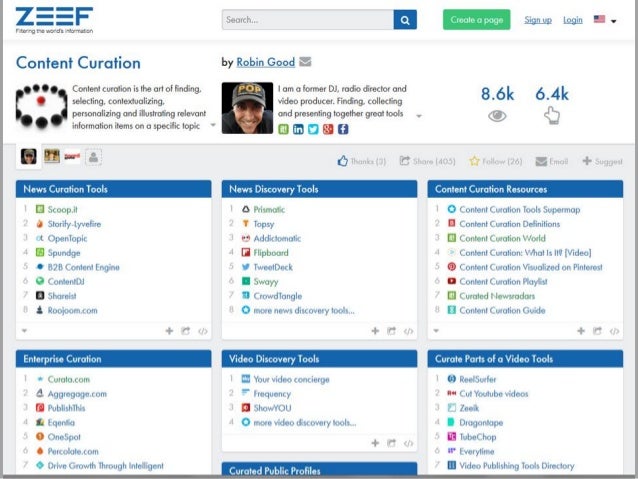This screenshot has width=638, height=479.
Task: Open more news discovery tools link
Action: tap(304, 311)
